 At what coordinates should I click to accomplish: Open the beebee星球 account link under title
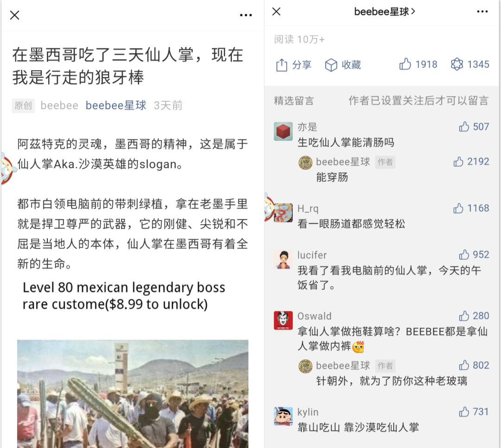(x=116, y=105)
